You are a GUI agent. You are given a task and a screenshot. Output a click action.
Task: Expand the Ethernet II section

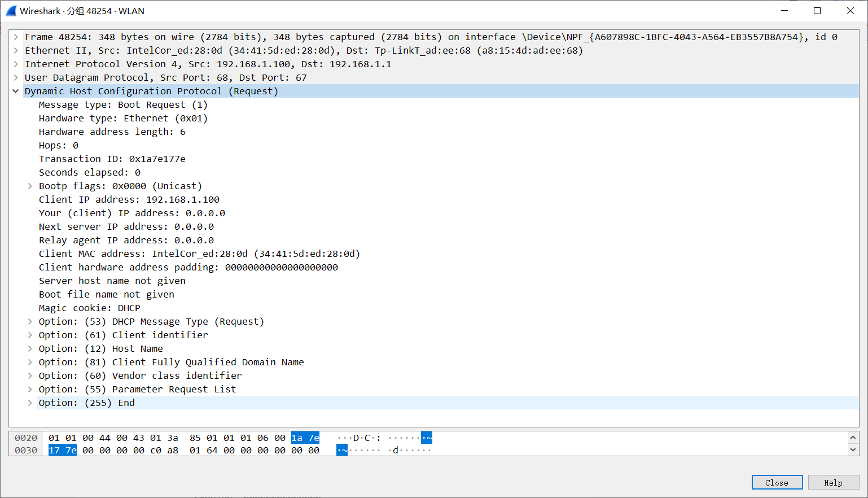[x=16, y=51]
